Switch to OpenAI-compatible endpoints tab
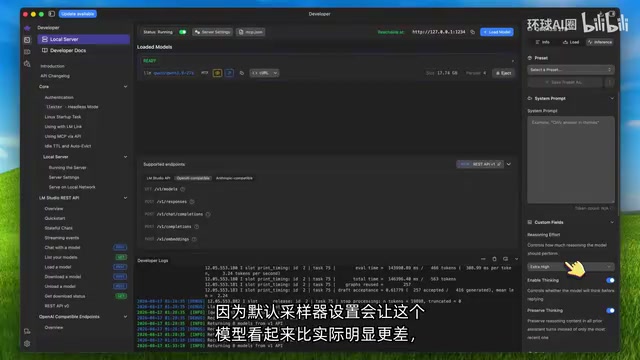The image size is (640, 360). tap(193, 178)
